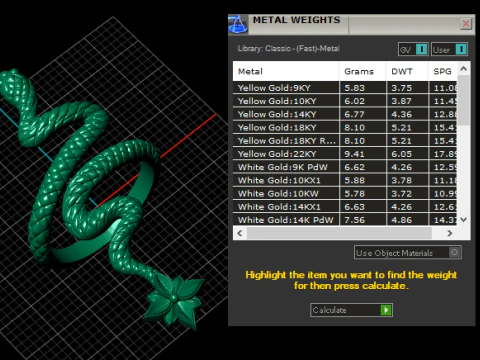Toggle the GV library switch
Viewport: 480px width, 360px height.
(x=413, y=49)
